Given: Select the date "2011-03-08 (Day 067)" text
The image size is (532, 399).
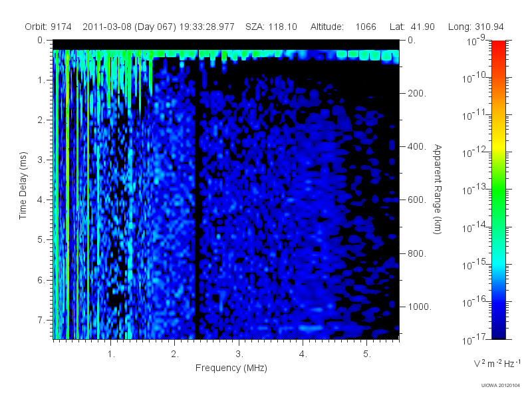Looking at the screenshot, I should (x=129, y=27).
